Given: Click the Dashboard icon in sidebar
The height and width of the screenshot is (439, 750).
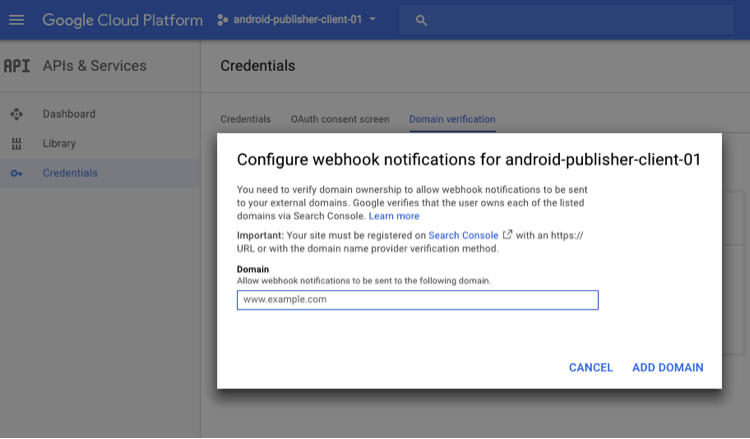Looking at the screenshot, I should pyautogui.click(x=16, y=114).
